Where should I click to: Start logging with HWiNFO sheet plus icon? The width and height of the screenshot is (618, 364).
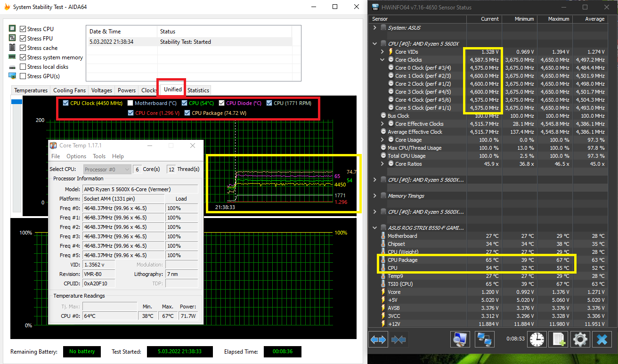pos(558,339)
